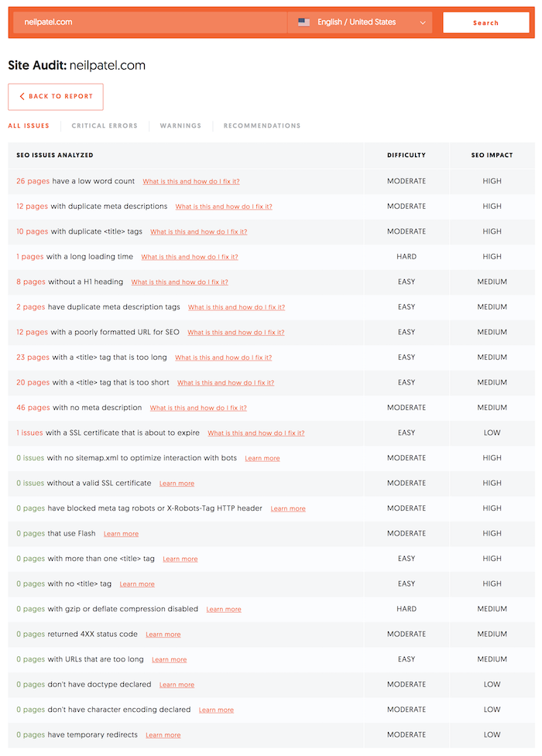Click Learn more for valid SSL certificate issue
The width and height of the screenshot is (542, 756).
[x=177, y=484]
